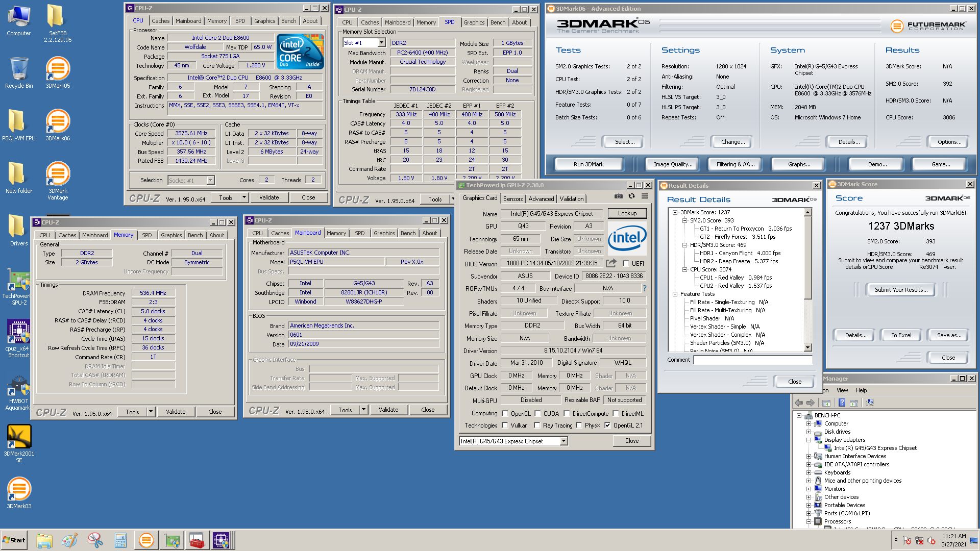Take GPU-Z screenshot with camera icon
Image resolution: width=980 pixels, height=551 pixels.
tap(618, 196)
